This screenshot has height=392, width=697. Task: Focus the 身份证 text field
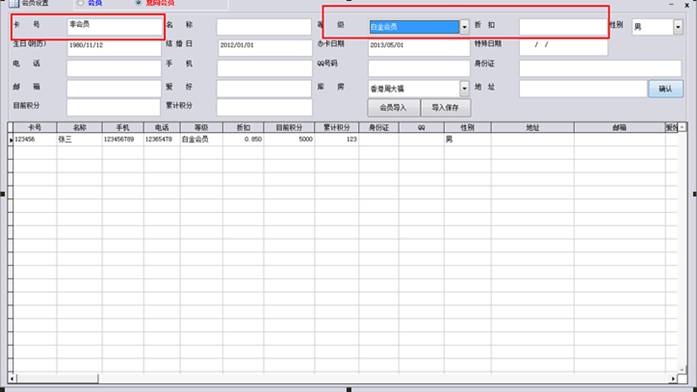(600, 68)
